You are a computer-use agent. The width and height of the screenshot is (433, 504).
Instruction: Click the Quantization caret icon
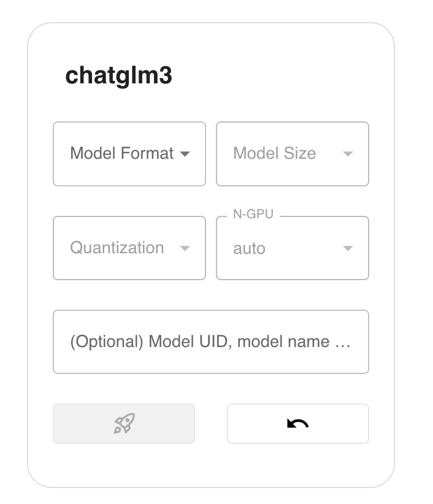pos(185,248)
